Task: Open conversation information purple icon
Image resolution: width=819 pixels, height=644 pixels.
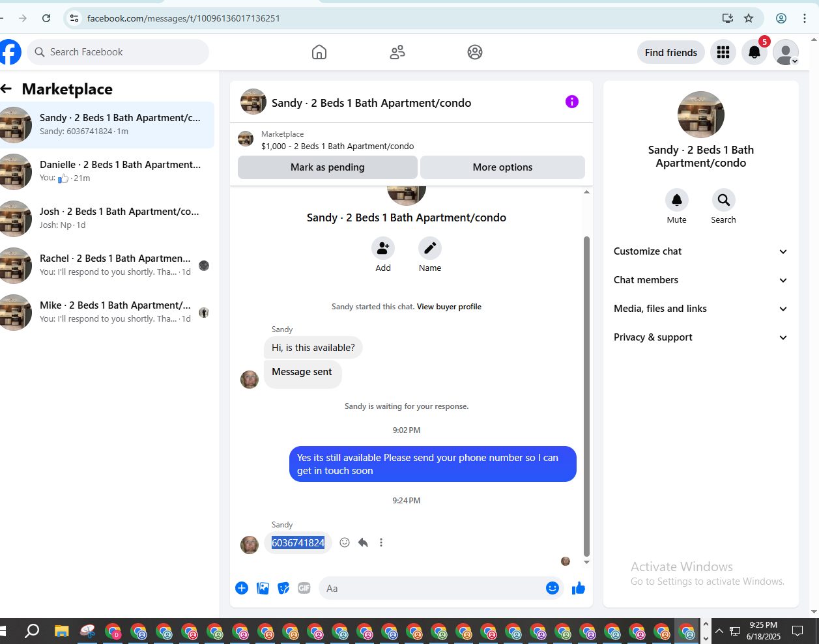Action: click(572, 102)
